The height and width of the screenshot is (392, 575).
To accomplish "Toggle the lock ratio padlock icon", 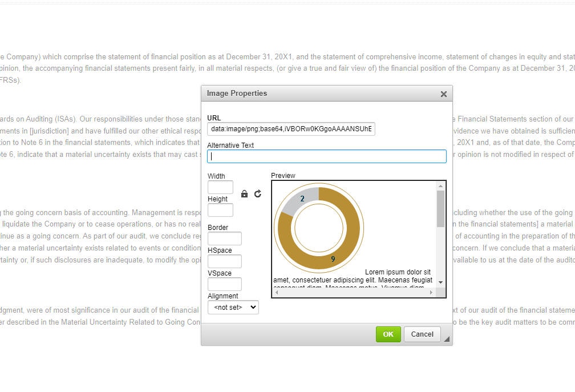I will (x=244, y=194).
